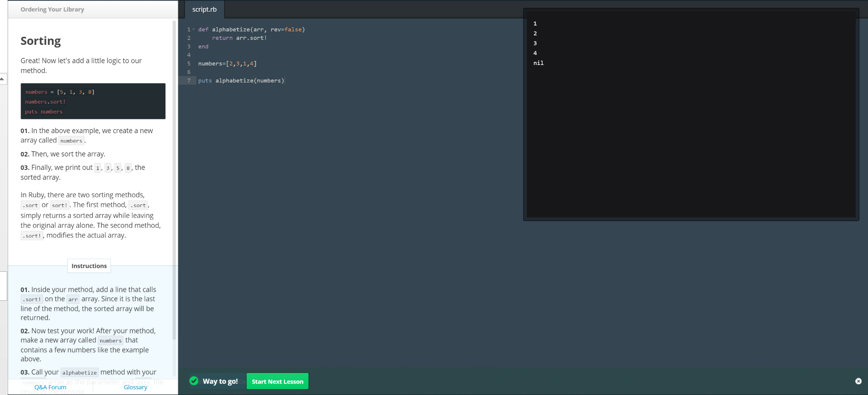The image size is (868, 395).
Task: Click the green checkmark success icon
Action: 194,381
